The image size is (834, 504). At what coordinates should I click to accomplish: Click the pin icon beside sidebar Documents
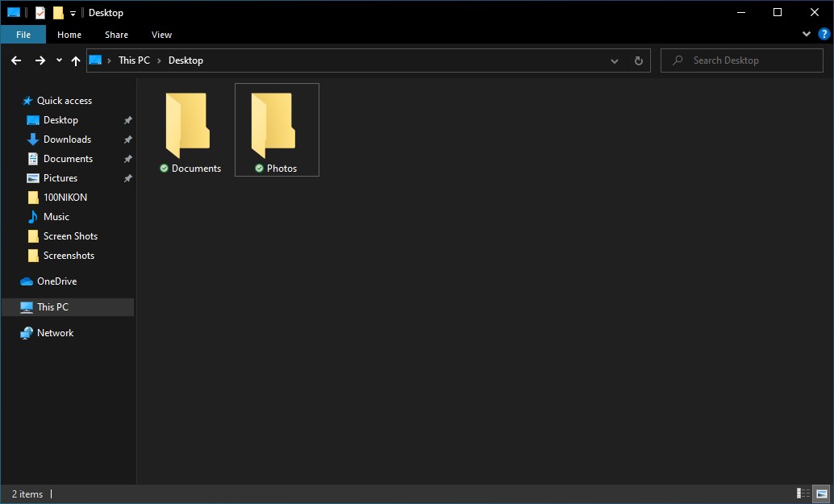(x=127, y=159)
